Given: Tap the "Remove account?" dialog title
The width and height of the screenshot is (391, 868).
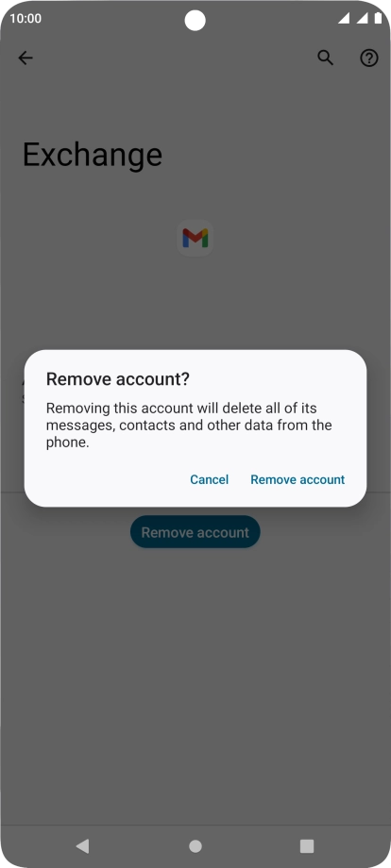Looking at the screenshot, I should (118, 379).
